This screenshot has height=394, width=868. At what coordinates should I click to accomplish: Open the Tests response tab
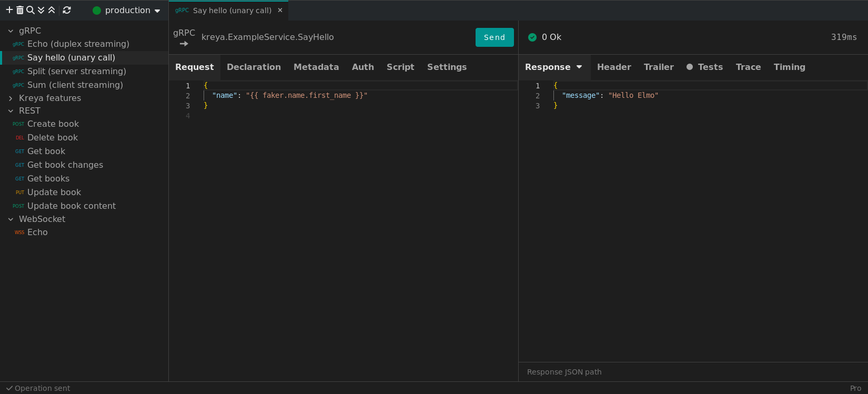point(710,67)
